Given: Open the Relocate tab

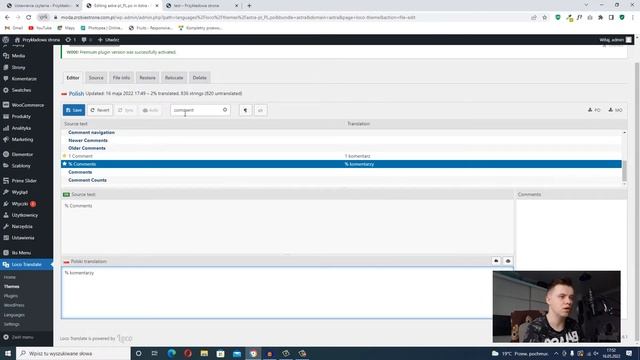Looking at the screenshot, I should (174, 78).
